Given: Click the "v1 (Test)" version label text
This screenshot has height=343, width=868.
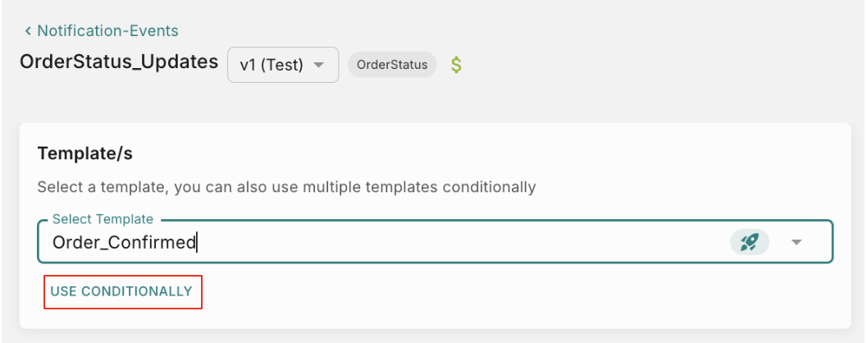Looking at the screenshot, I should tap(271, 65).
